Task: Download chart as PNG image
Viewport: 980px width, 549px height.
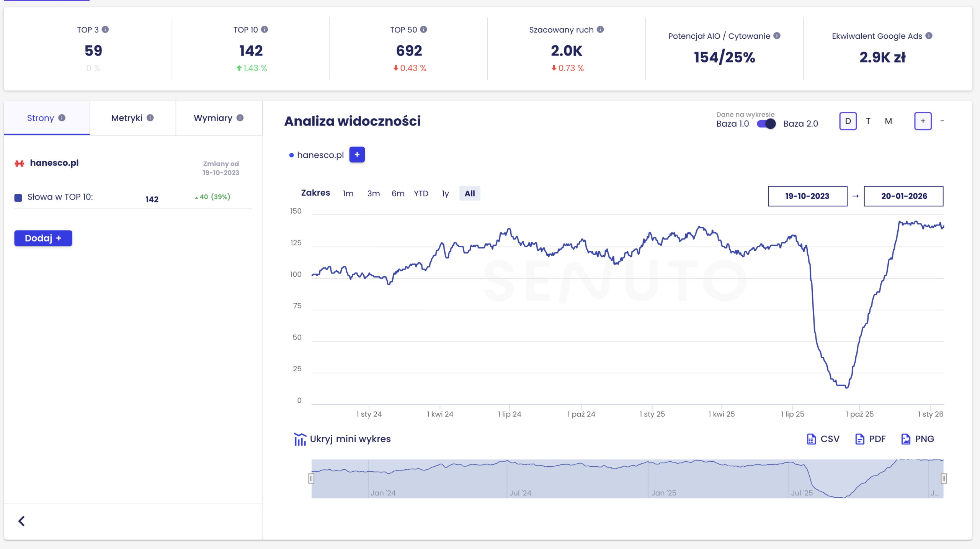Action: [x=918, y=439]
